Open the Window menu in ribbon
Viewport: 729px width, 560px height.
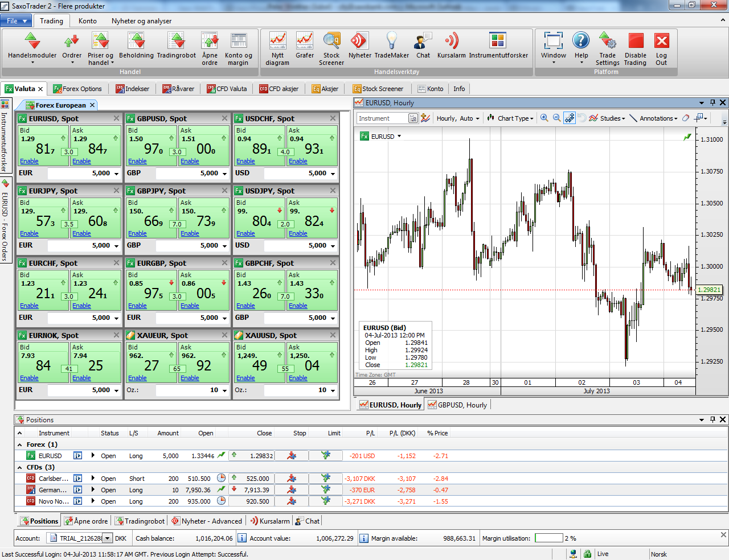pos(554,48)
